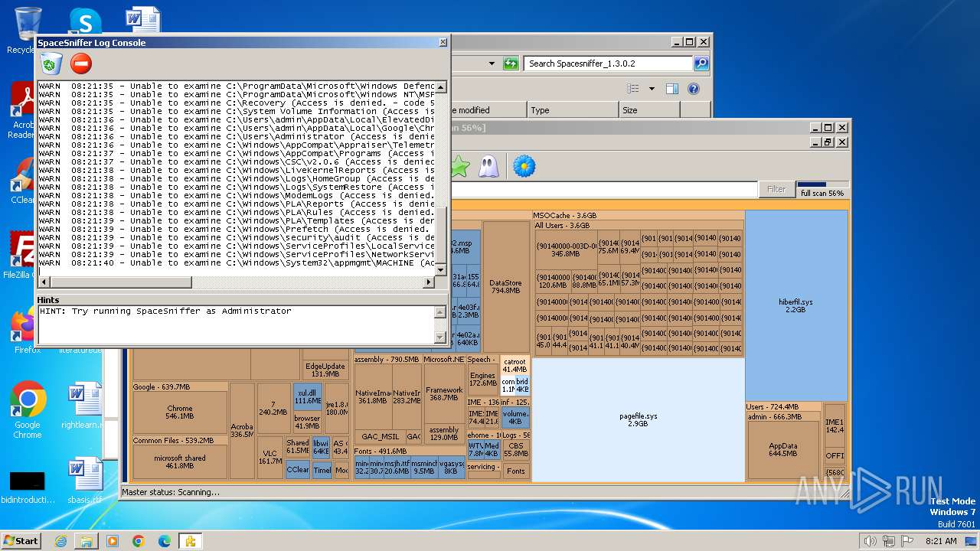Show the preview pane in Explorer window
The height and width of the screenshot is (551, 980).
(x=671, y=89)
